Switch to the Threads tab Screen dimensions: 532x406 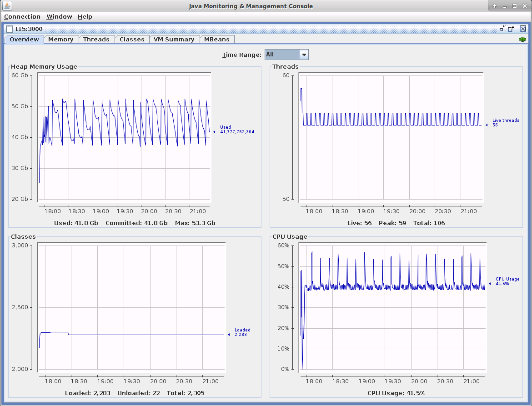tap(96, 40)
